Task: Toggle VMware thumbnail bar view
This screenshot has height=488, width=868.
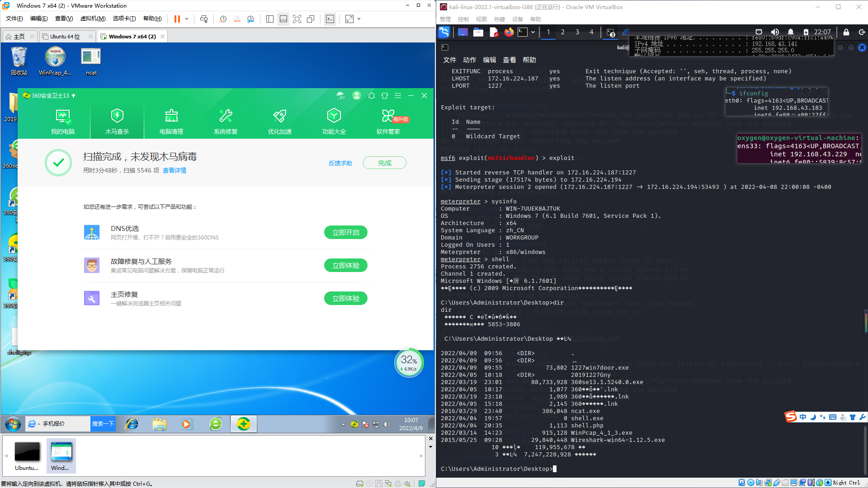Action: 283,19
